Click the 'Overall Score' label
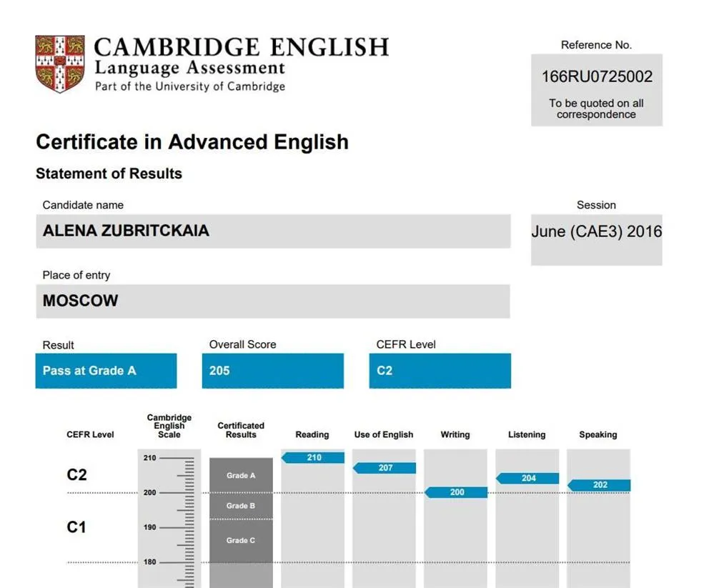The width and height of the screenshot is (714, 588). 243,344
